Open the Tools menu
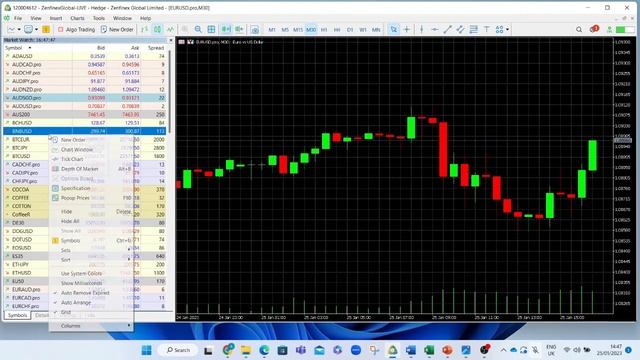 (x=99, y=18)
